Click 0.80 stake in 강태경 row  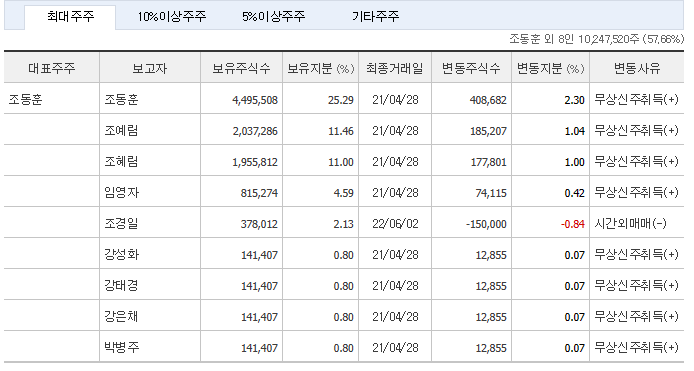coord(343,286)
